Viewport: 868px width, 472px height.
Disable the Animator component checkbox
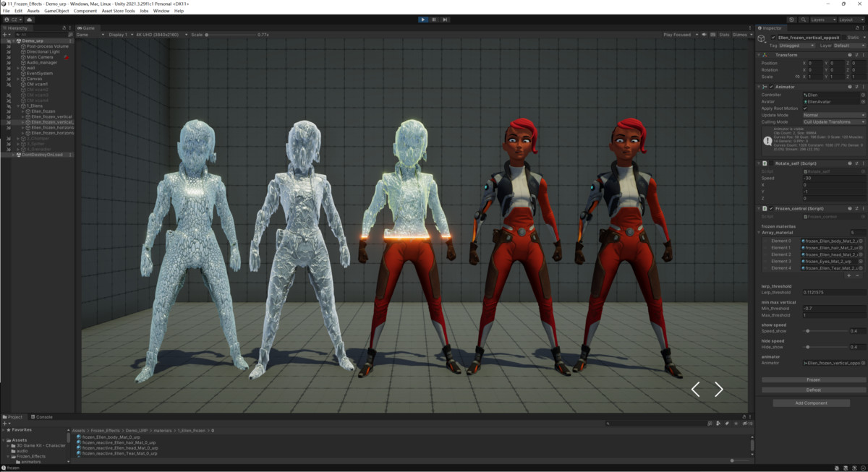coord(771,87)
